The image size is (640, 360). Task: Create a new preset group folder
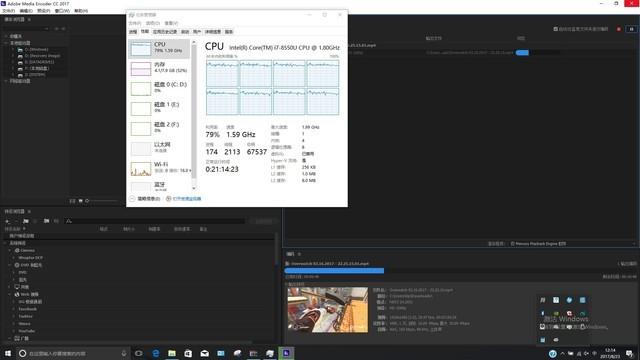[x=26, y=221]
